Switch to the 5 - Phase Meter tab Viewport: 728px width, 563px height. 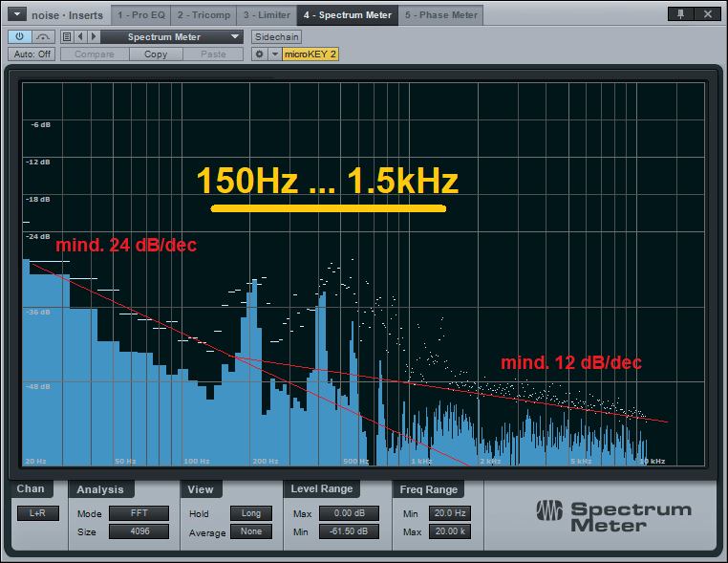tap(440, 15)
